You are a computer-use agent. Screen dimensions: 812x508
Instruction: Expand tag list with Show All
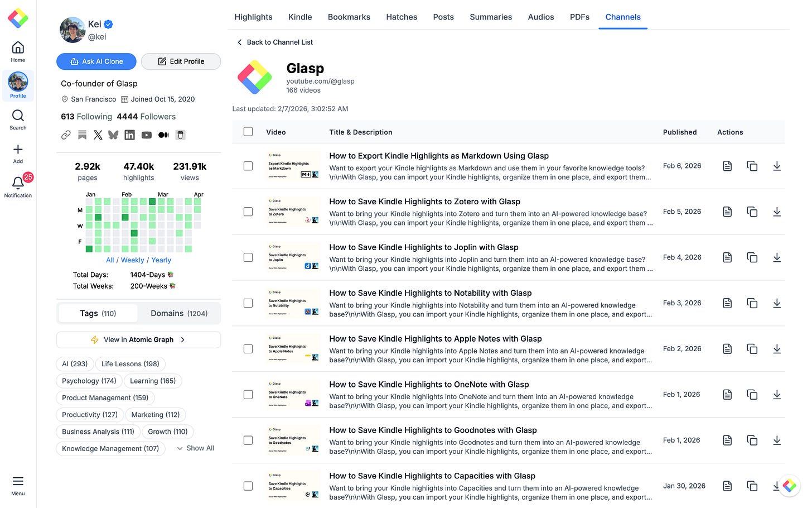pyautogui.click(x=195, y=448)
